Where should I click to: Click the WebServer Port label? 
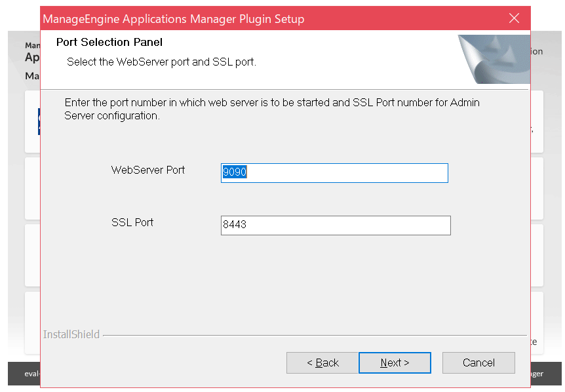coord(148,170)
